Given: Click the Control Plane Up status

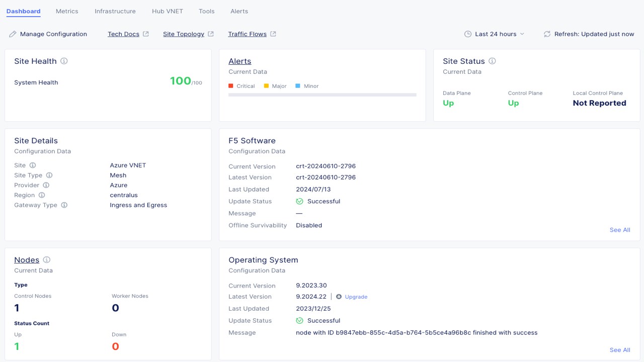Looking at the screenshot, I should tap(514, 103).
